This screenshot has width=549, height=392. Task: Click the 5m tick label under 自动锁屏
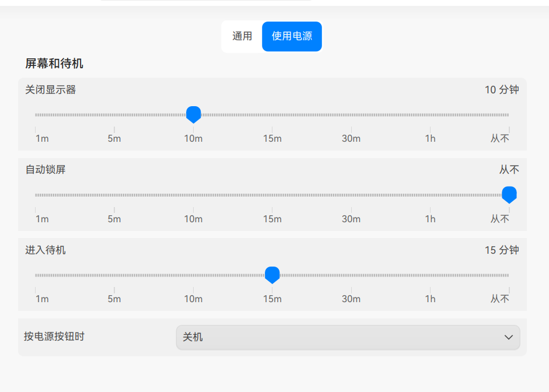pos(114,219)
